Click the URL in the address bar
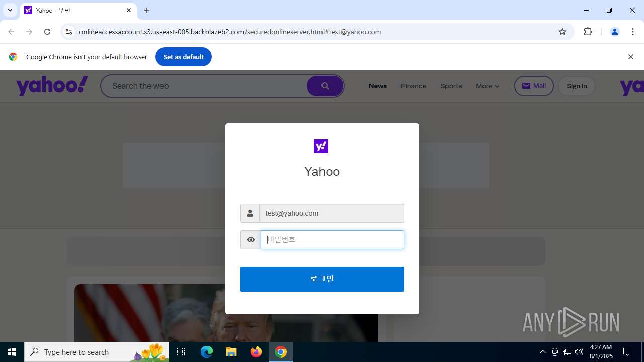Viewport: 644px width, 362px height. pos(230,32)
